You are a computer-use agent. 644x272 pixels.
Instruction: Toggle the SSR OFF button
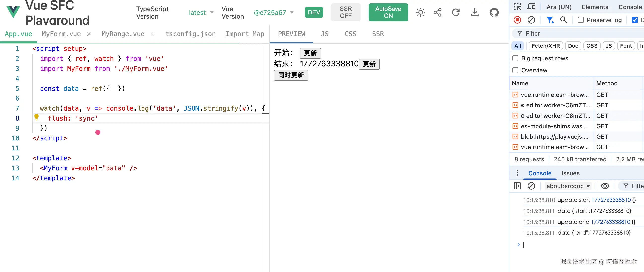pos(346,12)
